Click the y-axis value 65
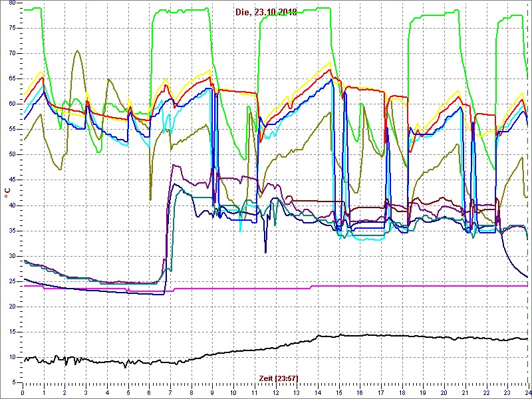The height and width of the screenshot is (399, 532). (12, 78)
